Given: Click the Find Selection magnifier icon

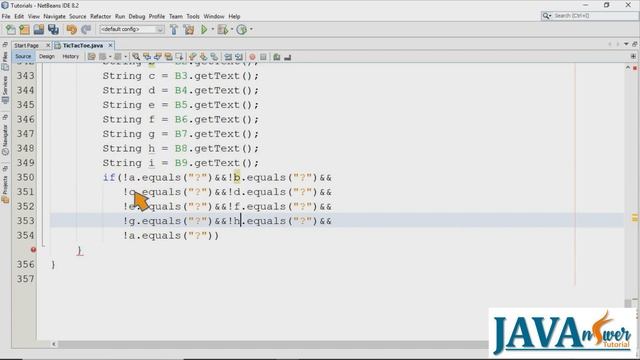Looking at the screenshot, I should pos(136,57).
